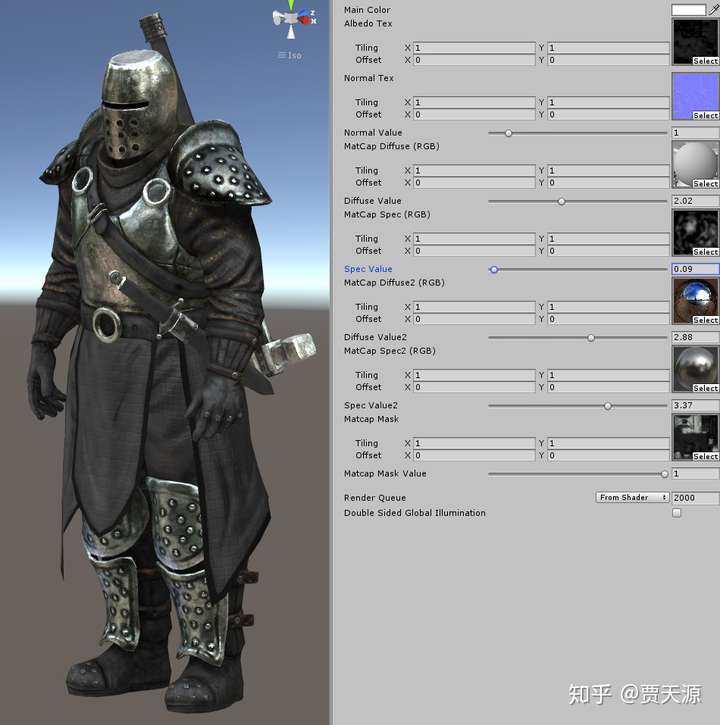Click the Double Sided Global Illumination label

(x=415, y=513)
